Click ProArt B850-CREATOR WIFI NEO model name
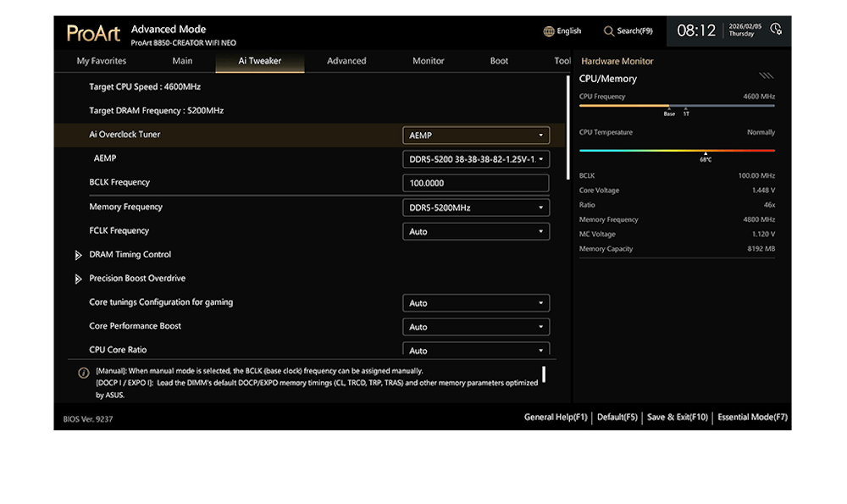The width and height of the screenshot is (847, 504). pos(183,43)
